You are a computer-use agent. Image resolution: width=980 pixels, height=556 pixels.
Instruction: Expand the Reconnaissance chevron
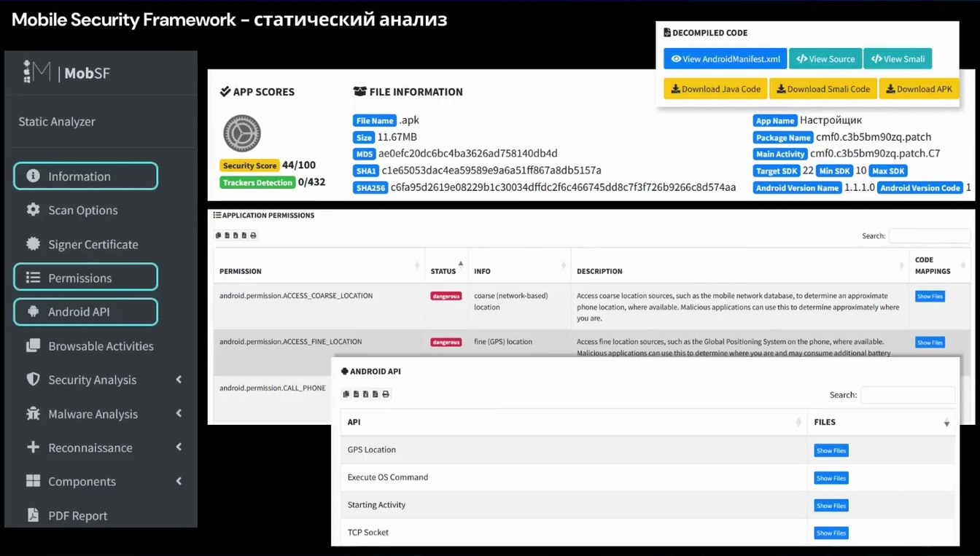pyautogui.click(x=179, y=447)
